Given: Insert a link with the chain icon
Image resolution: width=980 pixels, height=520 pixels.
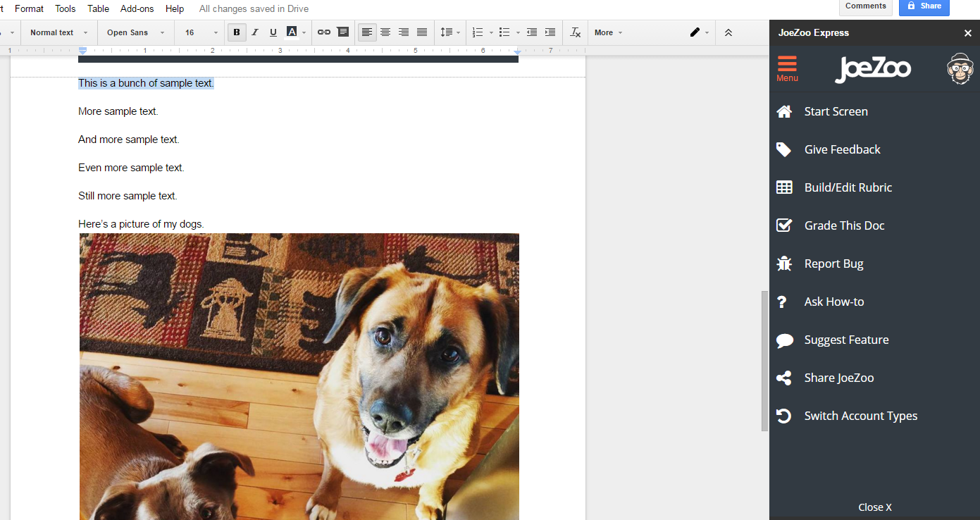Looking at the screenshot, I should click(x=324, y=32).
